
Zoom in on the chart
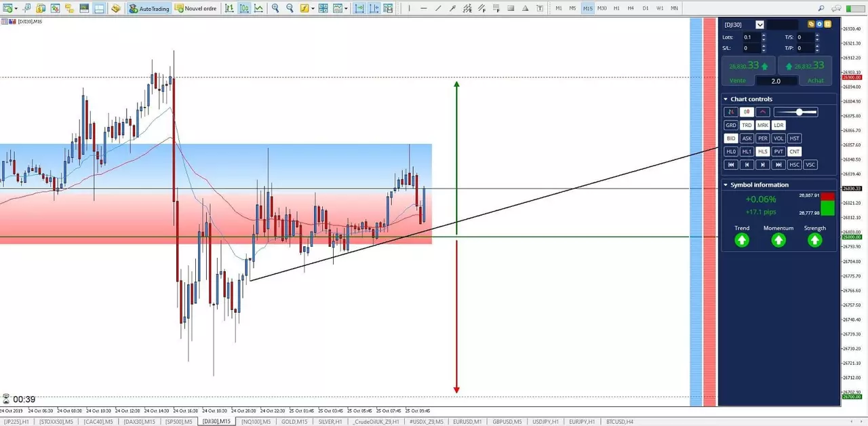[x=275, y=8]
